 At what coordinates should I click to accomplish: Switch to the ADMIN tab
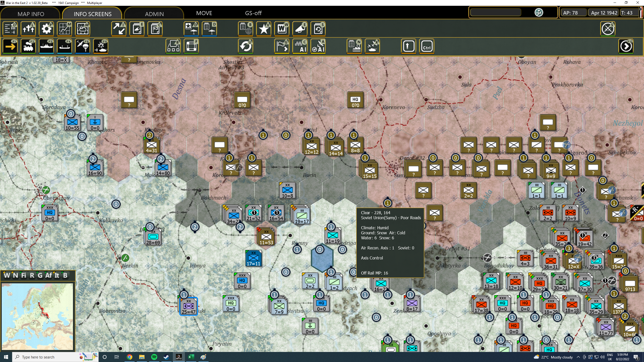pos(154,14)
